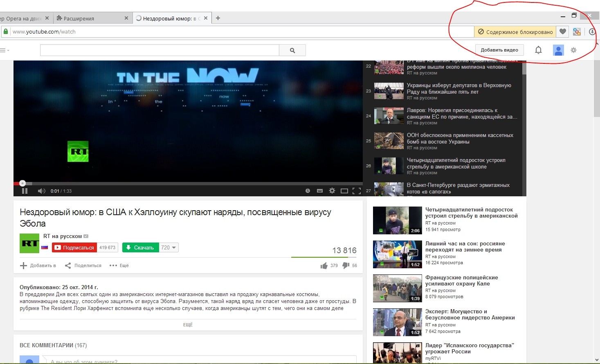Image resolution: width=600 pixels, height=364 pixels.
Task: Click the Watch Later clock icon in player
Action: click(308, 191)
